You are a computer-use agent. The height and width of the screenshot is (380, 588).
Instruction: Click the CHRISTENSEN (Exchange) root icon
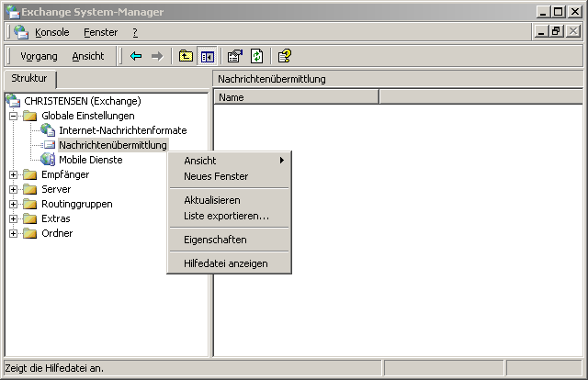pyautogui.click(x=13, y=101)
